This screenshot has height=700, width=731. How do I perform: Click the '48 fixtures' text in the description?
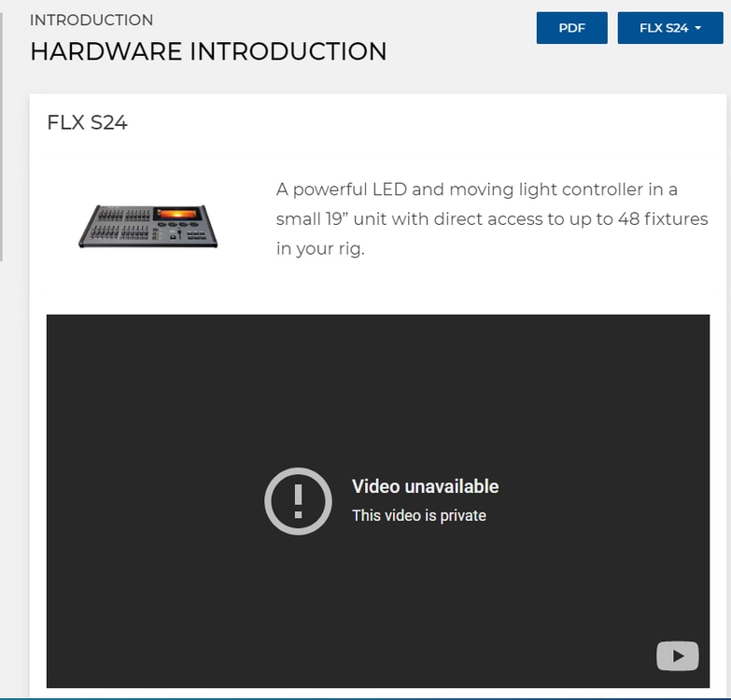(663, 219)
